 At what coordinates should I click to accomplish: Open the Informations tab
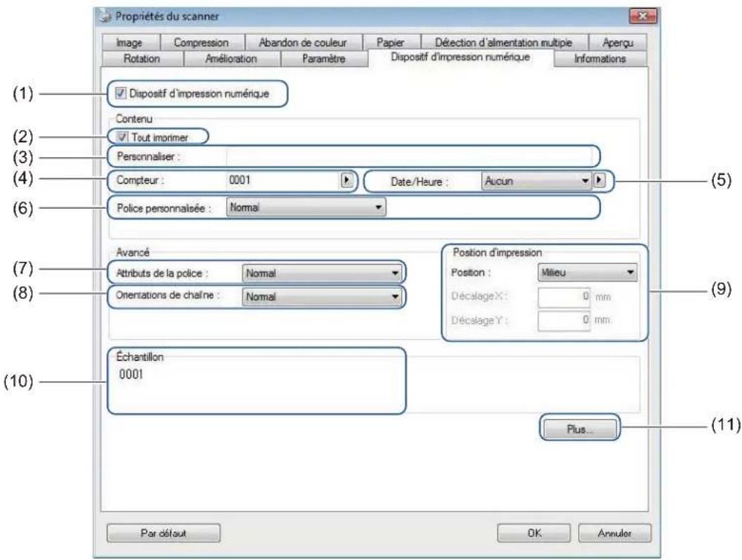coord(600,59)
